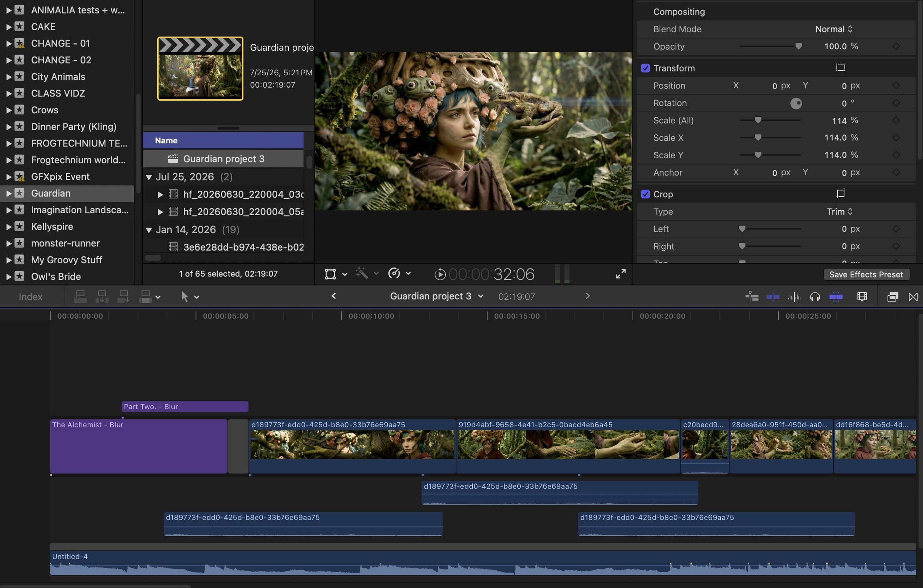This screenshot has width=923, height=588.
Task: Click Save Effects Preset
Action: pyautogui.click(x=866, y=274)
